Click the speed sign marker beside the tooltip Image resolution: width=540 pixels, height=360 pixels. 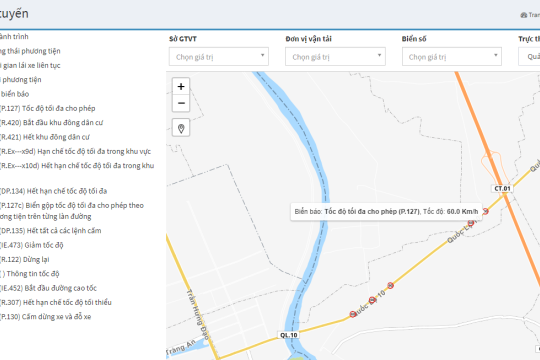click(x=485, y=211)
